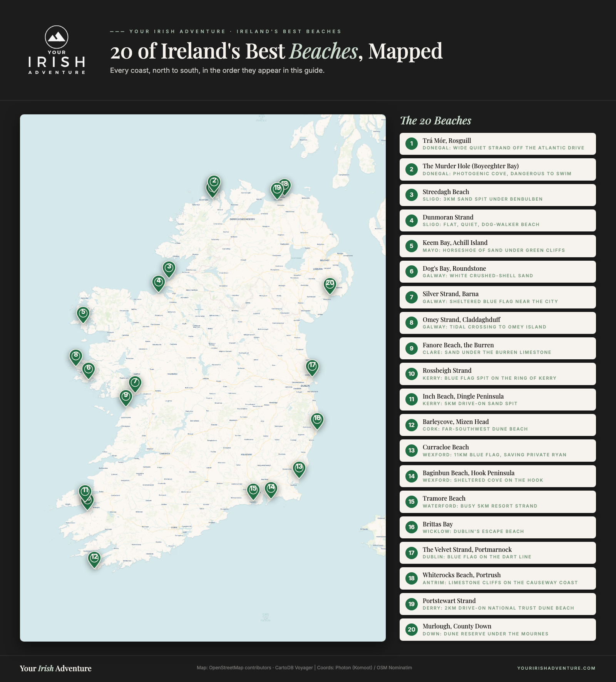Open The Murder Hole (Boyeeghter Bay) entry

click(x=498, y=169)
